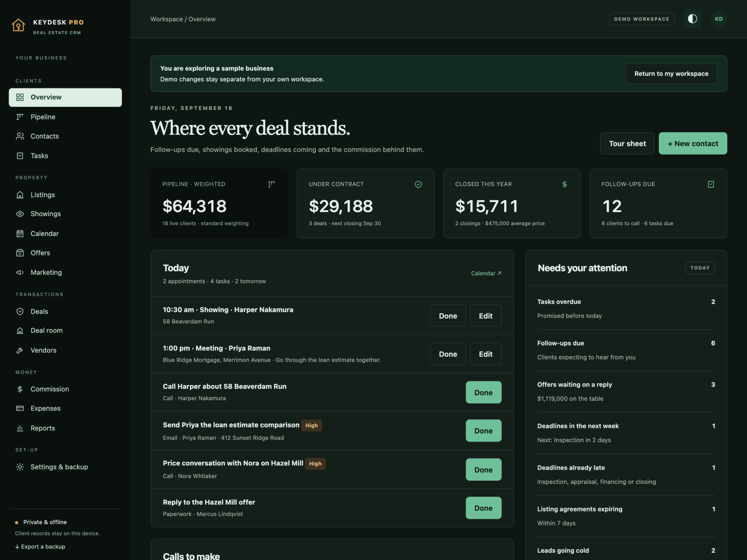Edit the Priya Raman meeting
747x560 pixels.
486,354
